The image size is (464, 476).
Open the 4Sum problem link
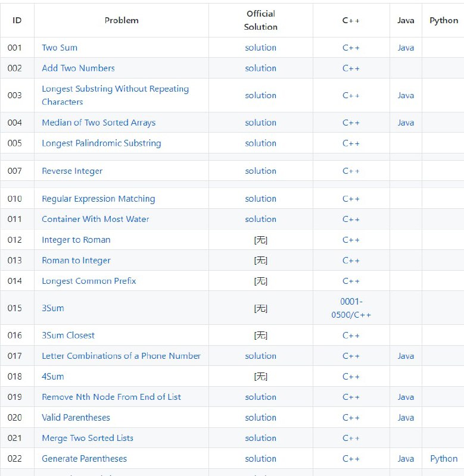pyautogui.click(x=53, y=377)
